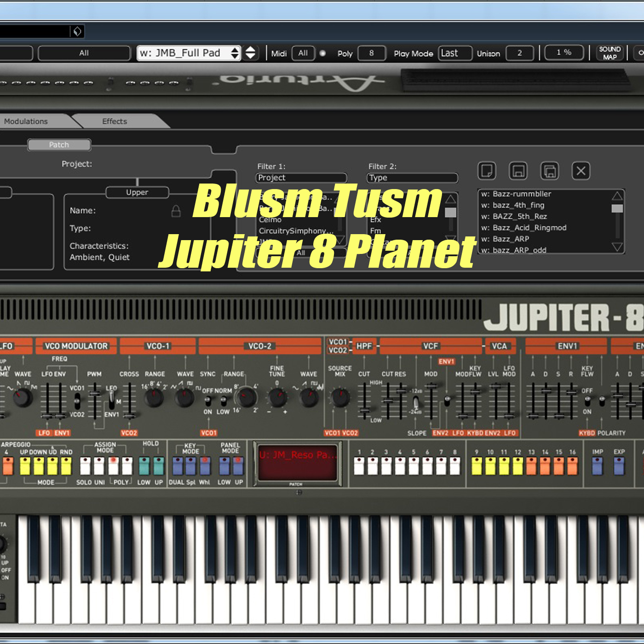
Task: Toggle the VCO-2 NORM/LOW switch
Action: pyautogui.click(x=223, y=401)
